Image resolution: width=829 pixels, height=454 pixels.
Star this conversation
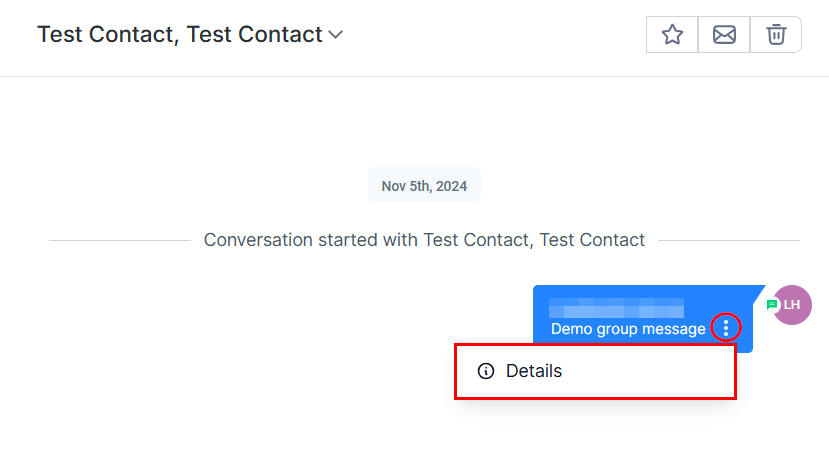pyautogui.click(x=672, y=35)
